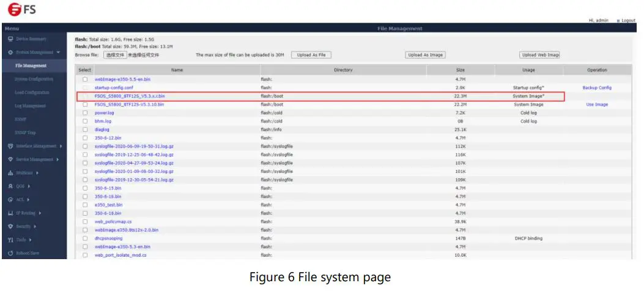The width and height of the screenshot is (644, 291).
Task: Click the Service Management icon
Action: click(x=10, y=159)
